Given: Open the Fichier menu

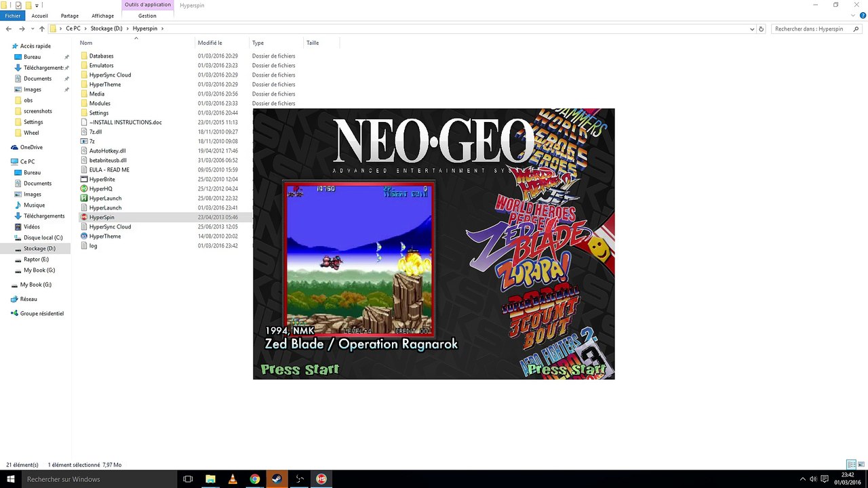Looking at the screenshot, I should [x=13, y=16].
